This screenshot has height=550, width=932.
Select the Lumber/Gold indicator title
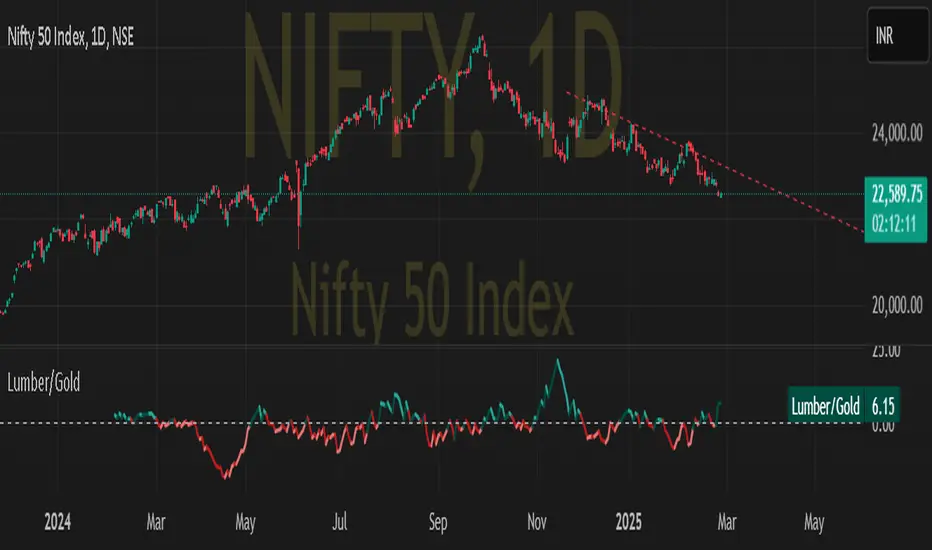43,382
